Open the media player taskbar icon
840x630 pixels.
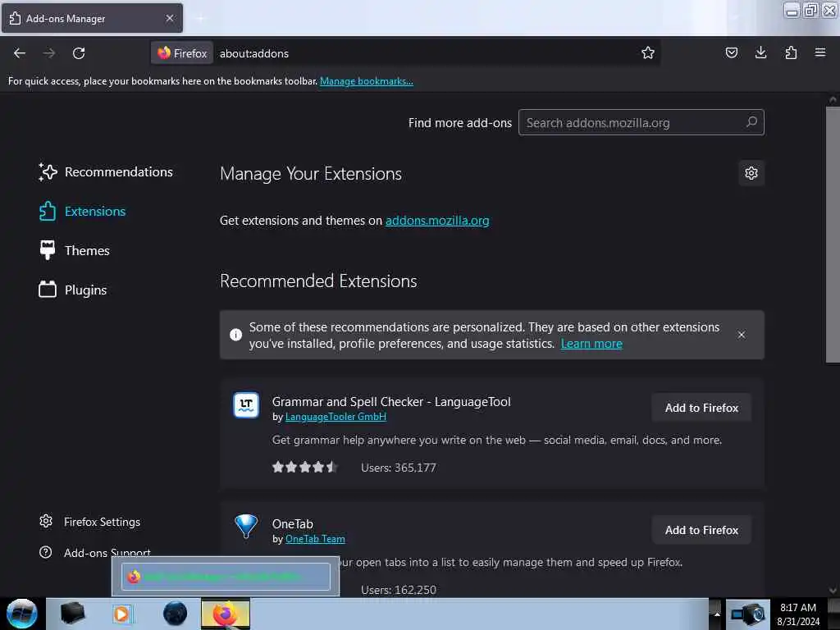(x=121, y=614)
